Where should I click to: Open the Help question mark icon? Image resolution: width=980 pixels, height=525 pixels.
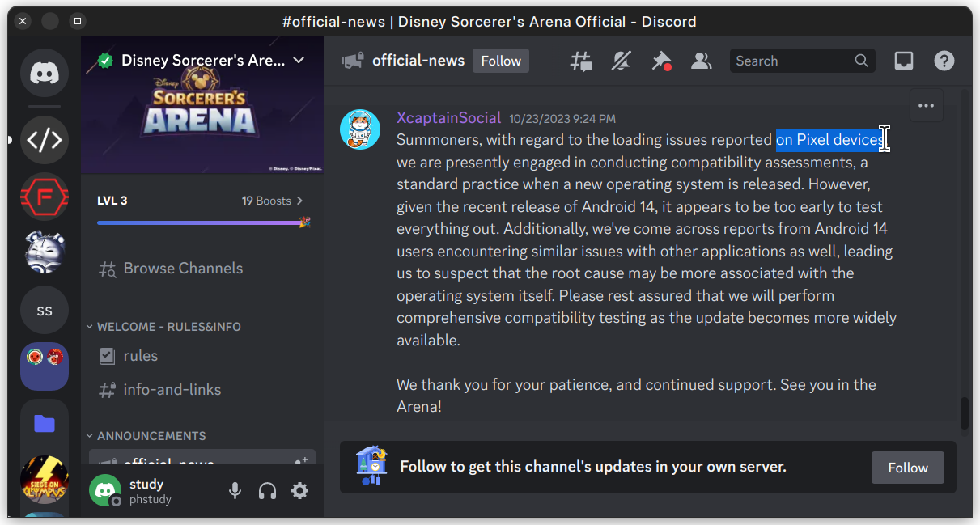944,61
